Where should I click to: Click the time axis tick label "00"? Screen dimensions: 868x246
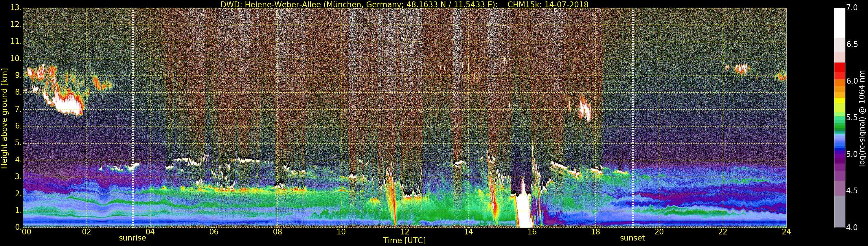(x=26, y=232)
